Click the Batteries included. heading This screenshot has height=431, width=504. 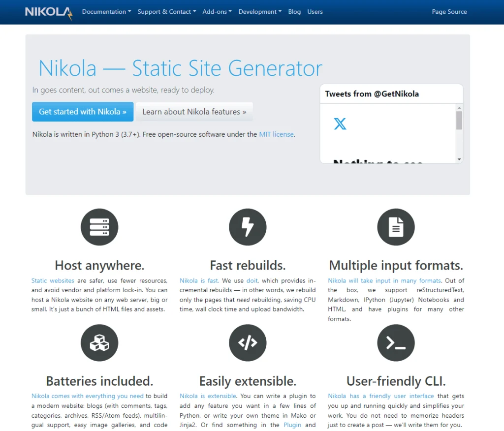pyautogui.click(x=99, y=381)
